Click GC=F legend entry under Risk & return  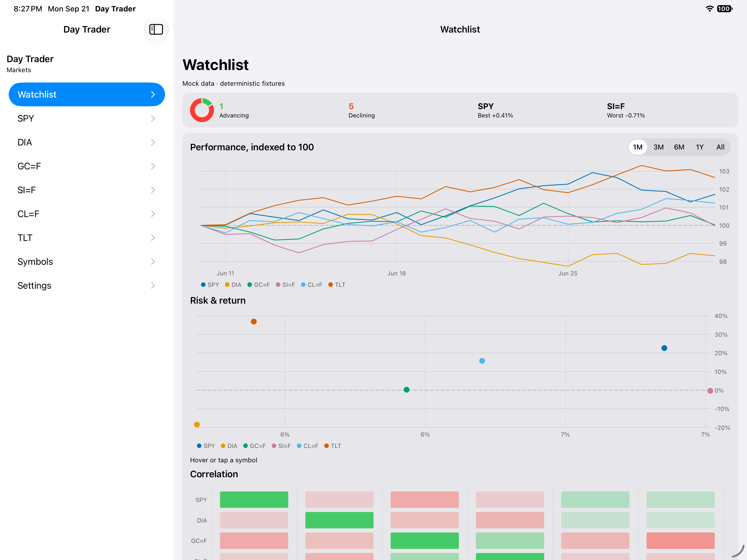[x=254, y=446]
